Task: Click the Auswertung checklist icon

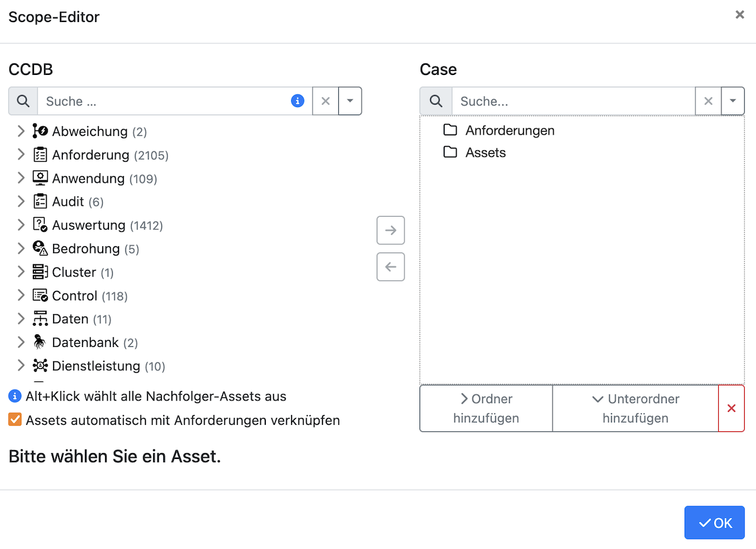Action: [39, 225]
